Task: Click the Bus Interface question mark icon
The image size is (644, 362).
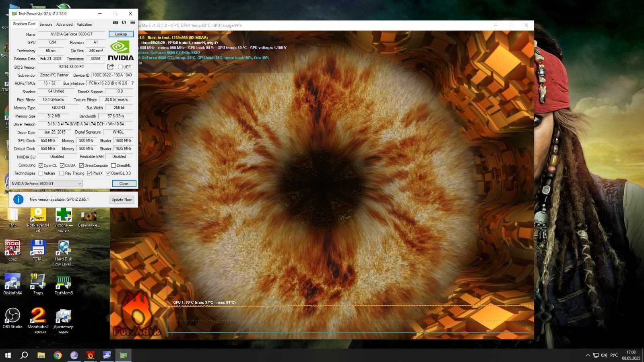Action: point(132,83)
